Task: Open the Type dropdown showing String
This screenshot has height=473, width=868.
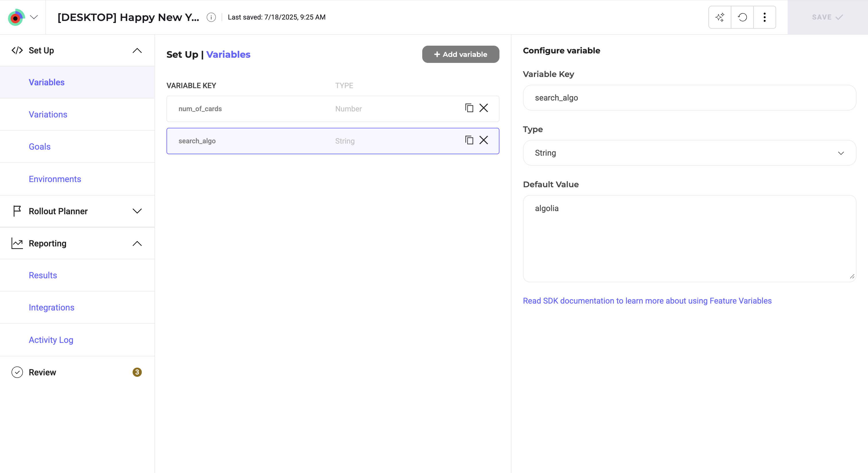Action: coord(689,153)
